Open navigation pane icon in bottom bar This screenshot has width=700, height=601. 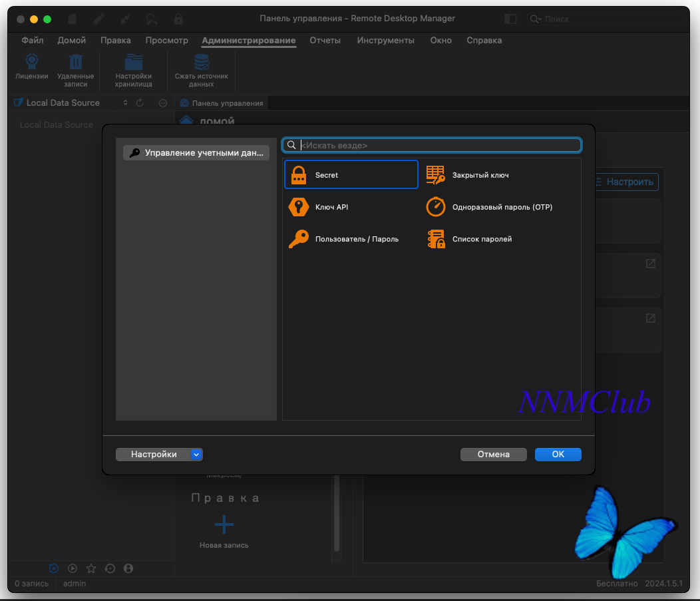(x=54, y=568)
